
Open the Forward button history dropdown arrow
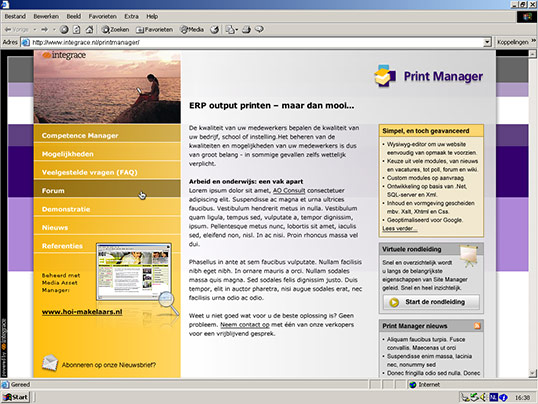coord(54,30)
